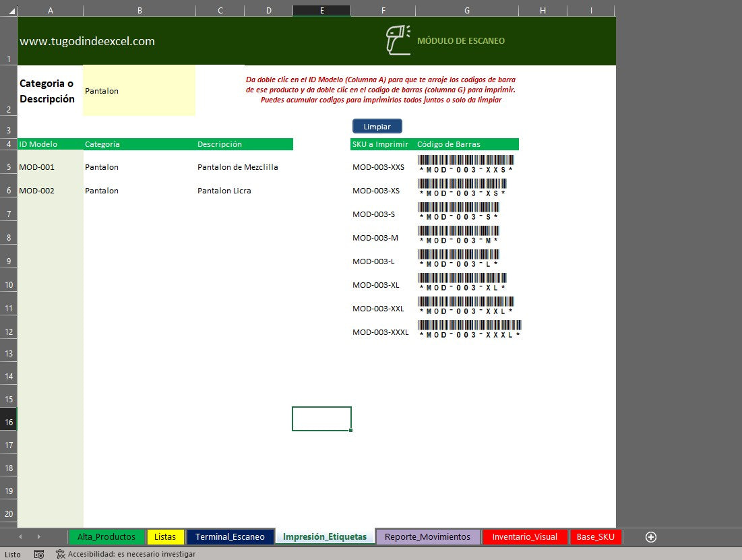This screenshot has width=742, height=560.
Task: Click next sheet navigation arrow
Action: (x=39, y=537)
